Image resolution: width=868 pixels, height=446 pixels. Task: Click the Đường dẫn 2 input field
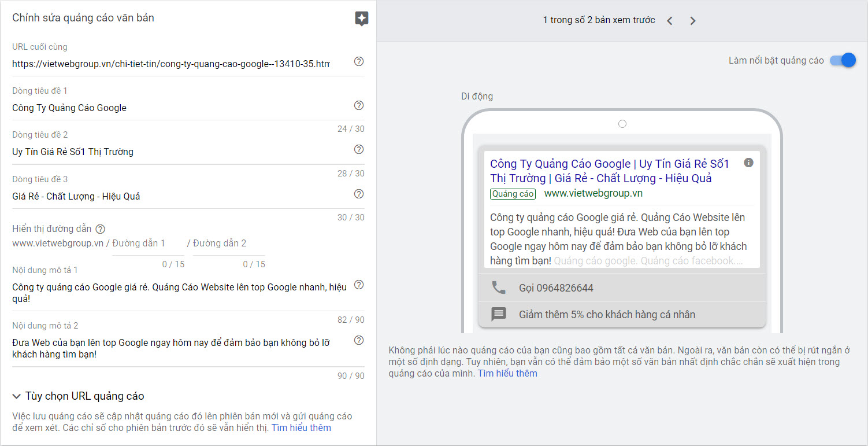(228, 244)
